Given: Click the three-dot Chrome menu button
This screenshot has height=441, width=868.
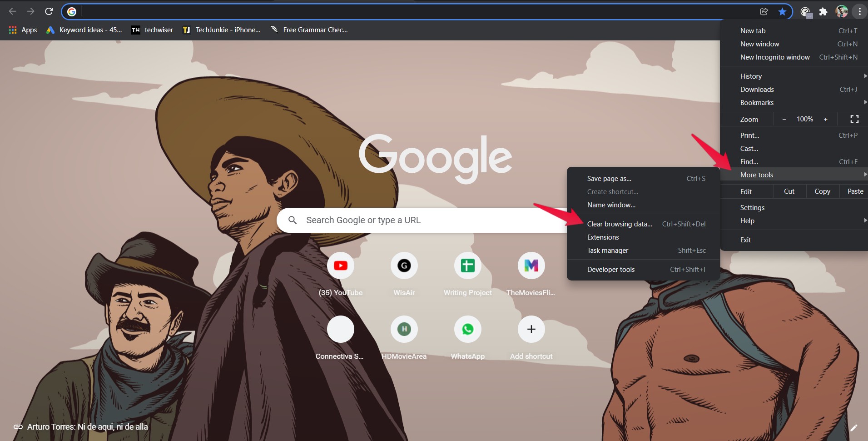Looking at the screenshot, I should 859,11.
